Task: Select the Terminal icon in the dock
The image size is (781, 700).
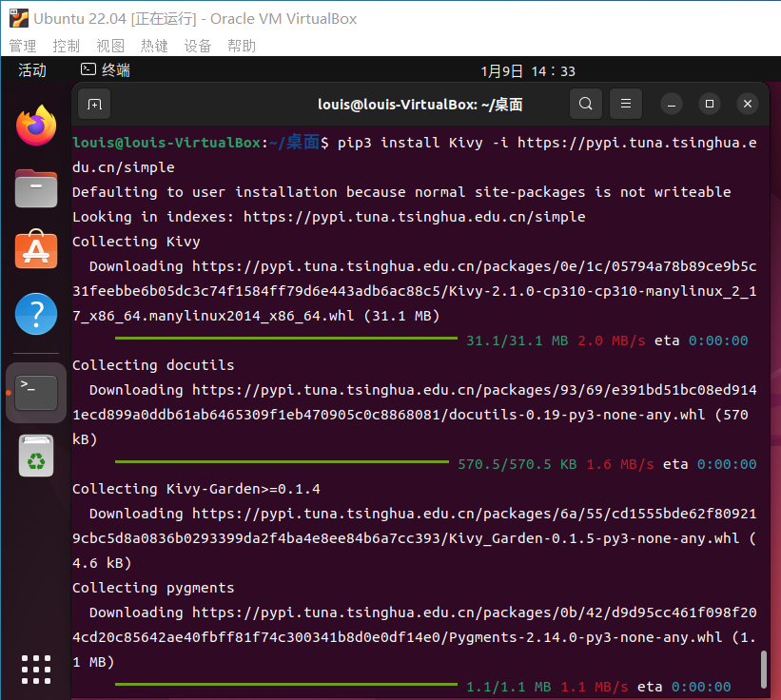Action: point(36,393)
